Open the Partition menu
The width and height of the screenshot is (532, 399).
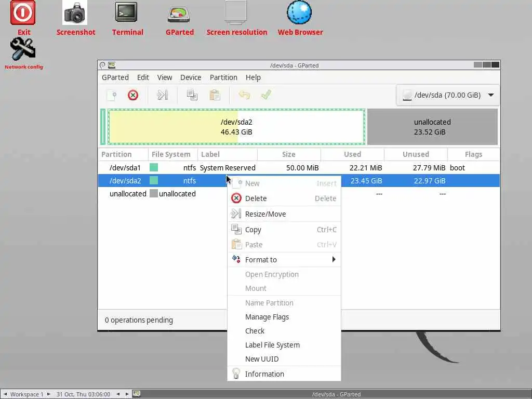223,77
